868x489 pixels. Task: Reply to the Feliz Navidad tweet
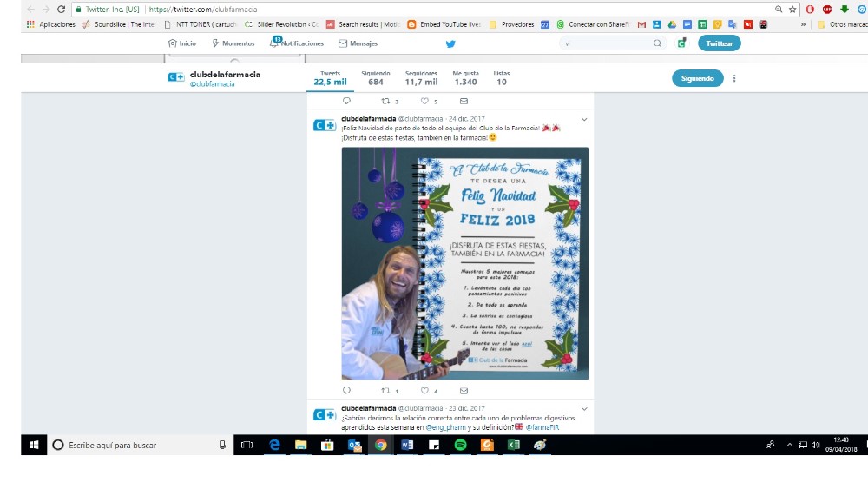[x=346, y=391]
